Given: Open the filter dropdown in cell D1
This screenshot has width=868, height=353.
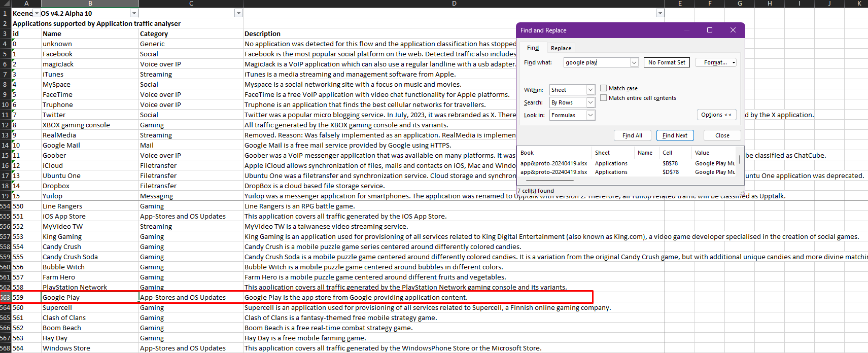Looking at the screenshot, I should pyautogui.click(x=660, y=13).
